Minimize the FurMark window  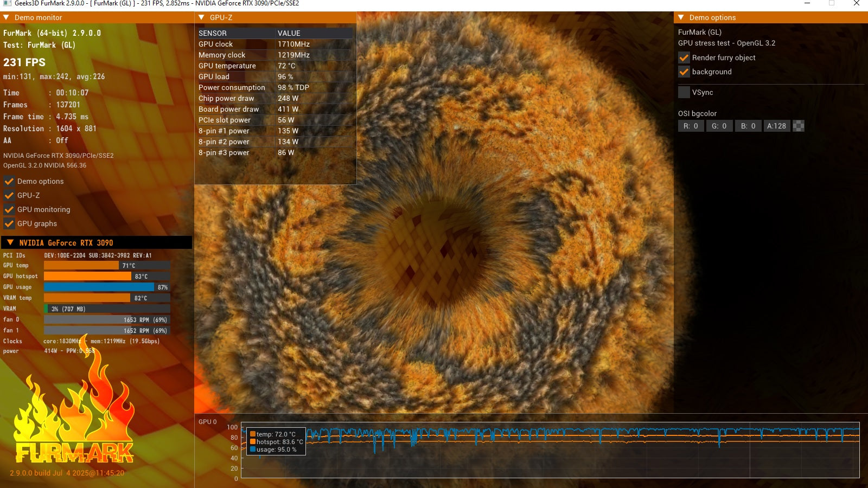[x=807, y=3]
